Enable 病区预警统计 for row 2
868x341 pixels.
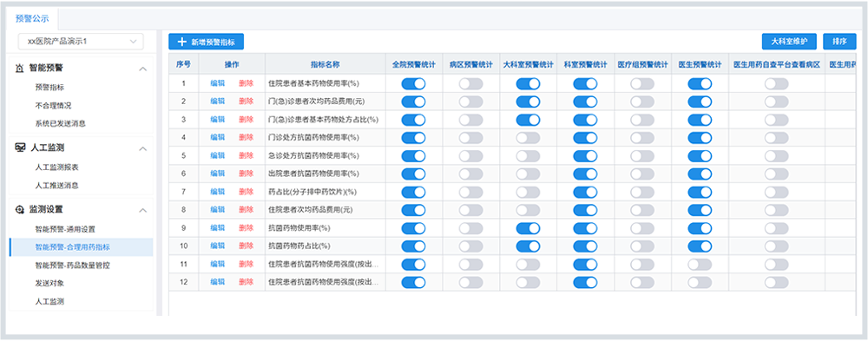470,102
